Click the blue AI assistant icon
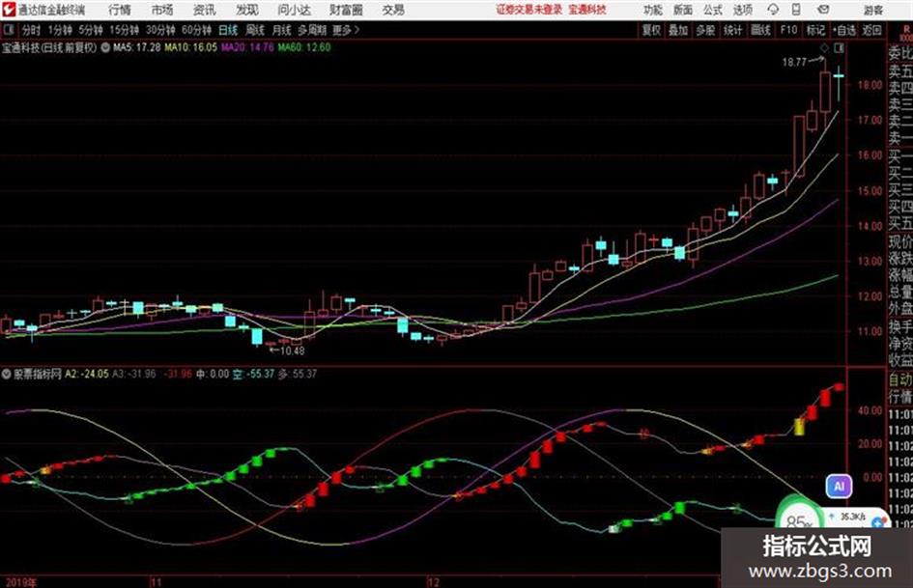This screenshot has width=913, height=588. coord(839,486)
